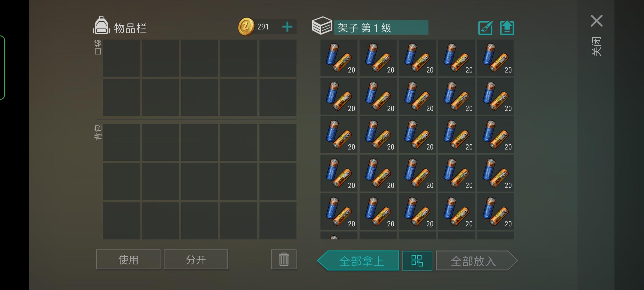Tap the sort grid icon button
Image resolution: width=644 pixels, height=290 pixels.
pos(417,261)
